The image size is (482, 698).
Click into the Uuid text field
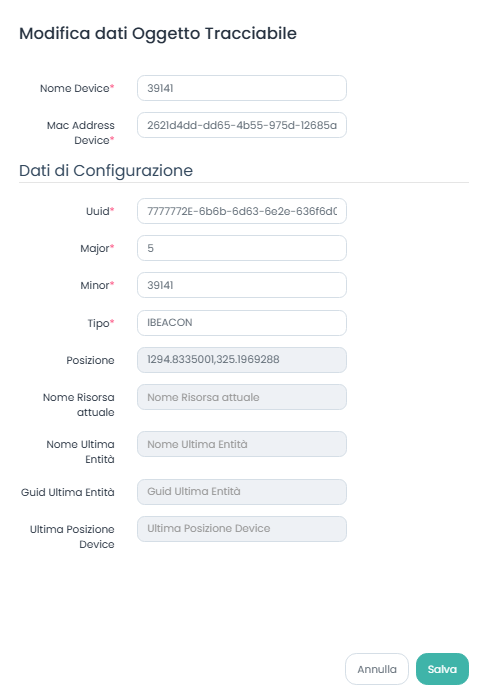(242, 211)
